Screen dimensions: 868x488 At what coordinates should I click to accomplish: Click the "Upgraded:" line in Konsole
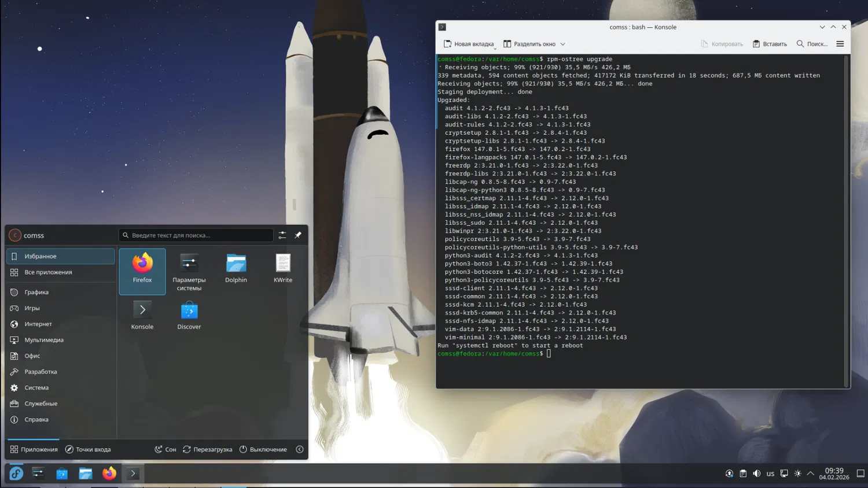point(454,100)
